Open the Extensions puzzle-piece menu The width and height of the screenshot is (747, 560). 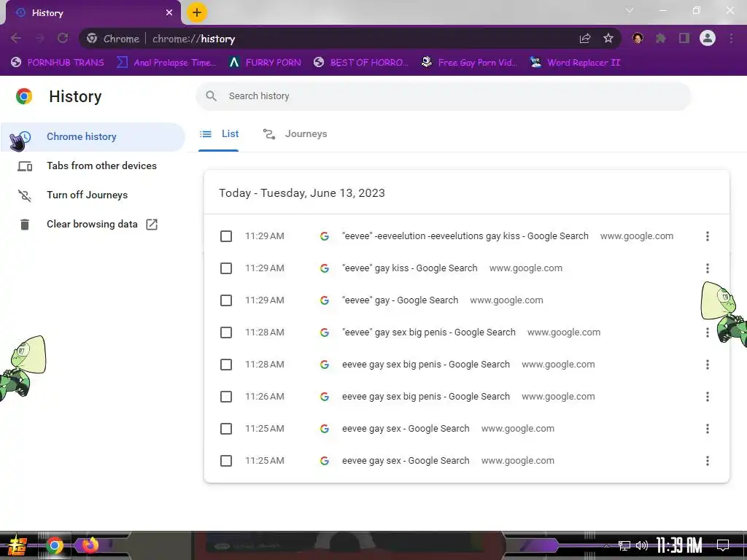point(661,38)
